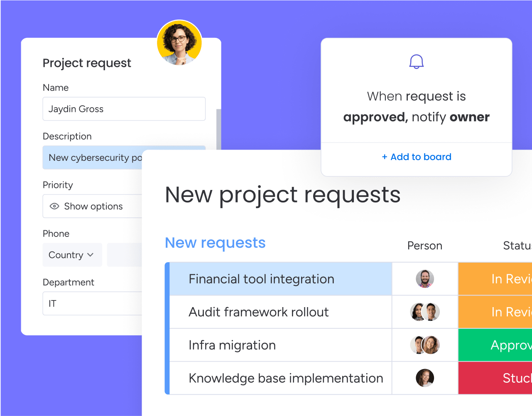The image size is (532, 416).
Task: Collapse the New requests group heading
Action: click(x=215, y=243)
